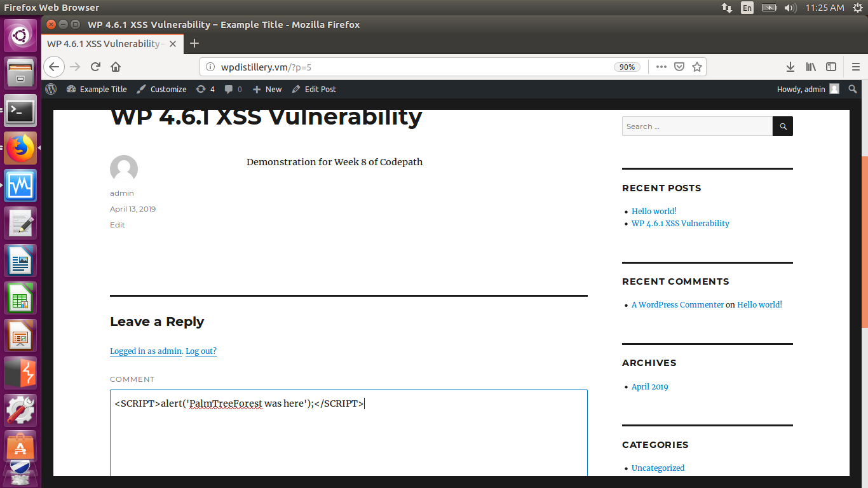This screenshot has width=868, height=488.
Task: Go back to the previous page
Action: point(54,67)
